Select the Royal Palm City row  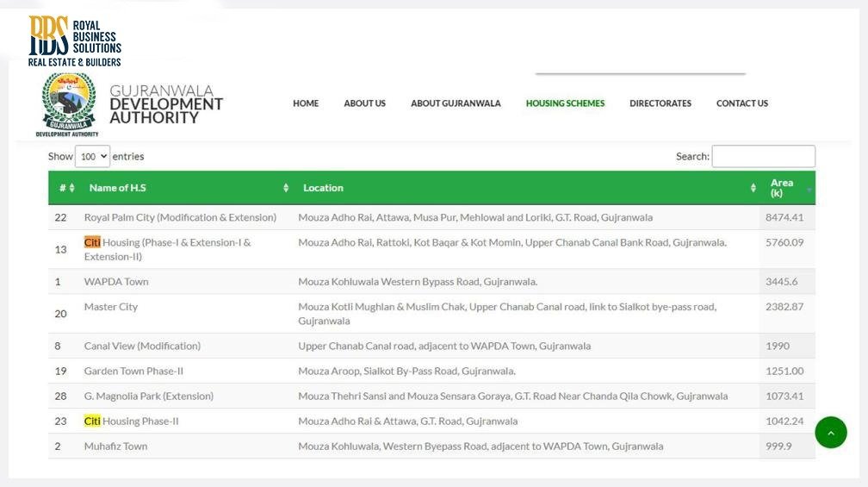180,217
